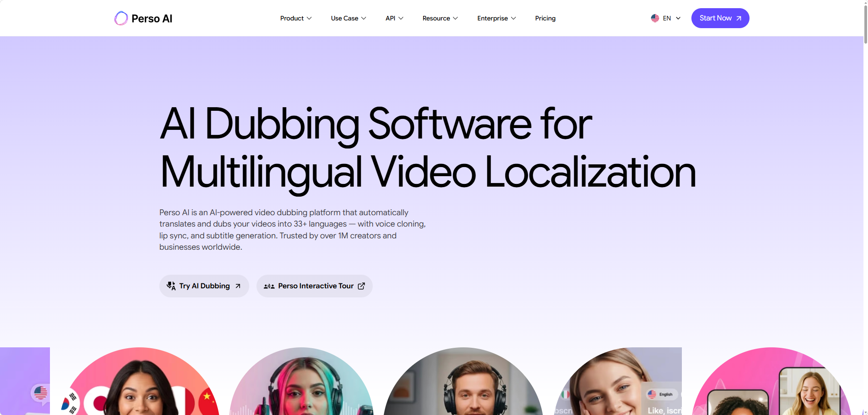Open the pink thumbnail with phone screens
Image resolution: width=868 pixels, height=415 pixels.
coord(771,381)
